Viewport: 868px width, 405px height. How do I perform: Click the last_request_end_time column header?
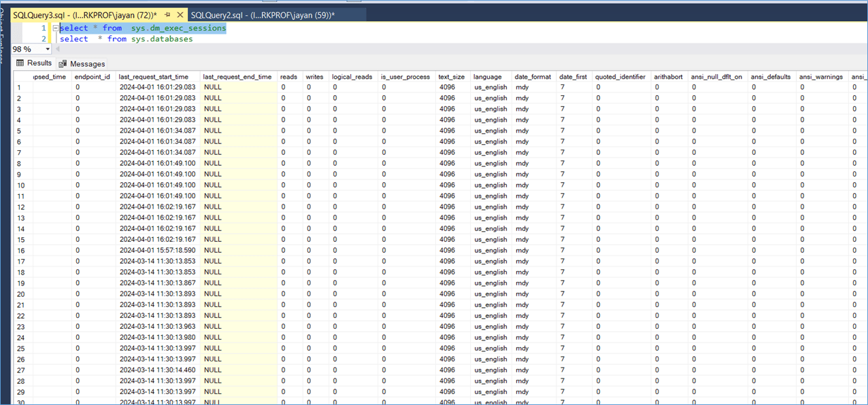click(237, 77)
